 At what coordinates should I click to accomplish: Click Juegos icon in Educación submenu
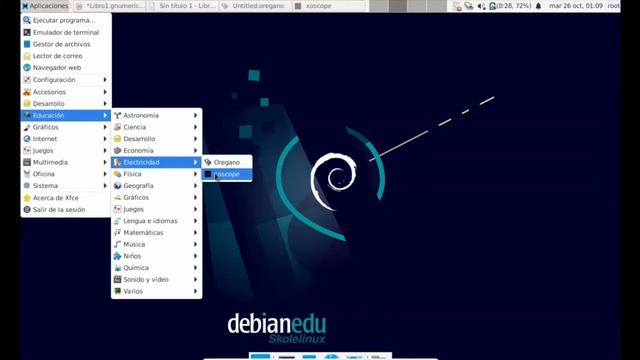118,209
